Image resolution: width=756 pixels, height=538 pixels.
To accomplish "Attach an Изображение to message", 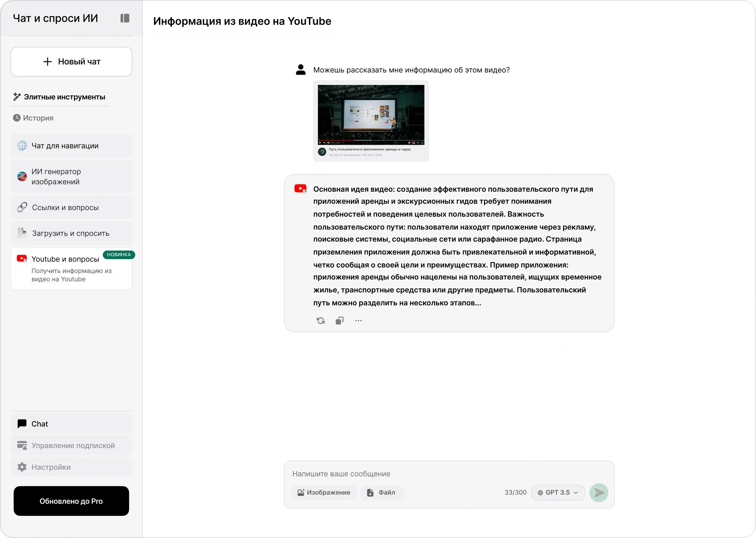I will click(x=324, y=493).
